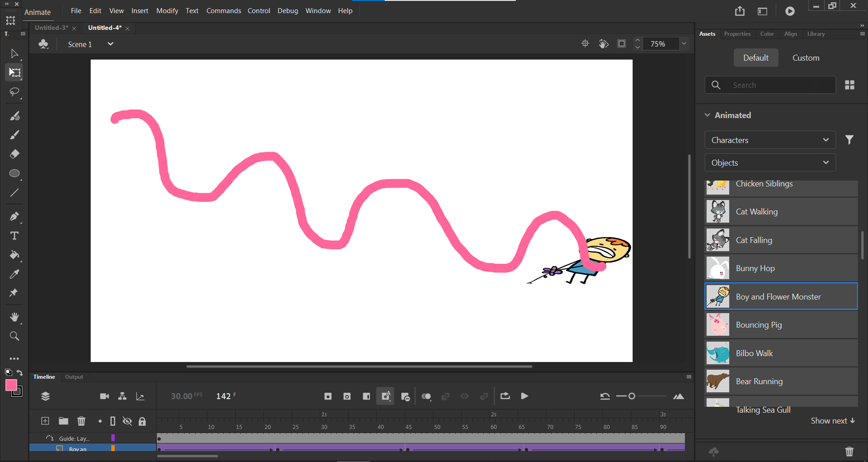868x462 pixels.
Task: Click the pink fill color swatch
Action: point(11,385)
